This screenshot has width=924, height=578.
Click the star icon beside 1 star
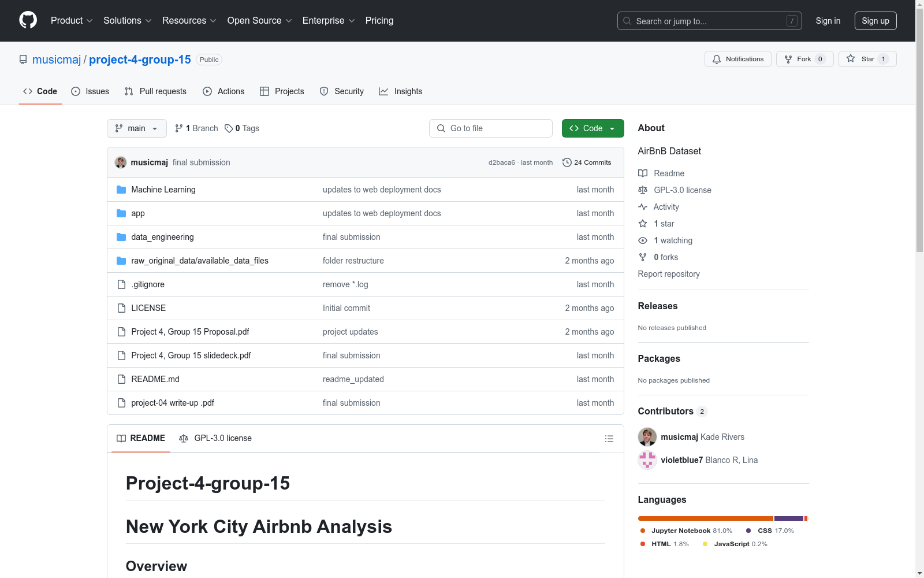click(x=643, y=224)
